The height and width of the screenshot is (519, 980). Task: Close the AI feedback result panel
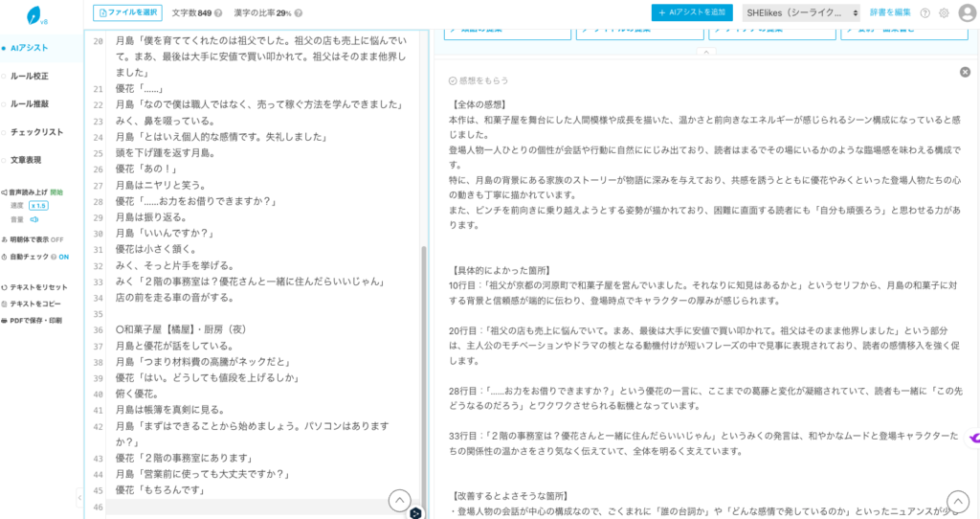coord(965,72)
